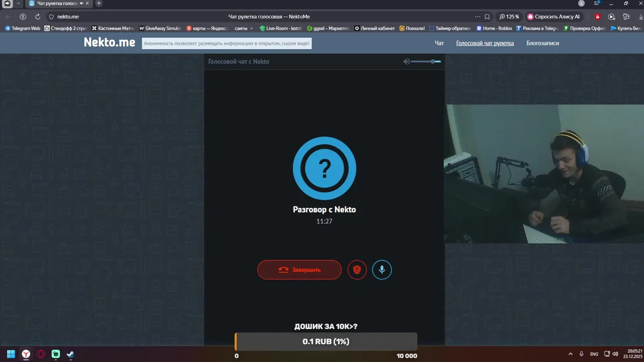
Task: Click the Nekto.me logo
Action: 110,43
